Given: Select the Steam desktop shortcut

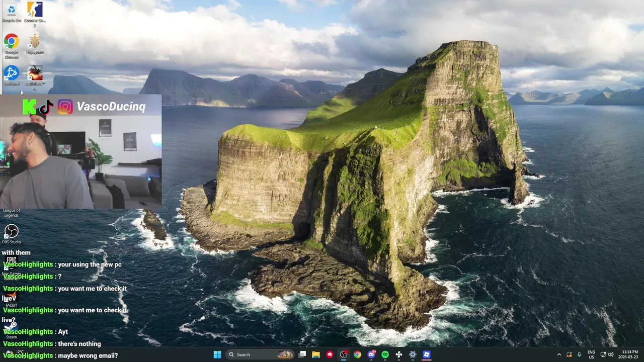Looking at the screenshot, I should coord(11,329).
